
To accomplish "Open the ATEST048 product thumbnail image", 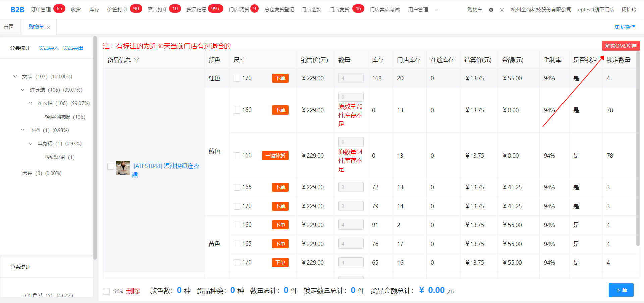I will [x=123, y=168].
